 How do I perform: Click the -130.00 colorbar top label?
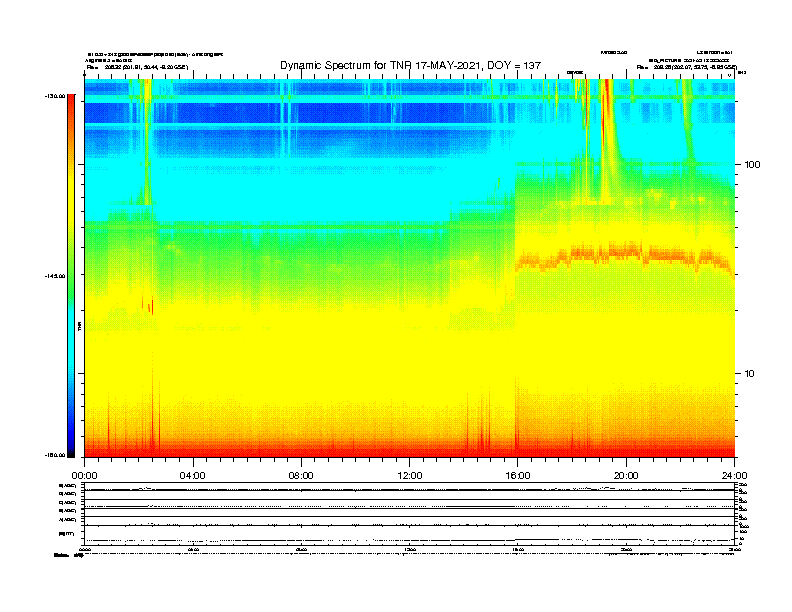(55, 95)
